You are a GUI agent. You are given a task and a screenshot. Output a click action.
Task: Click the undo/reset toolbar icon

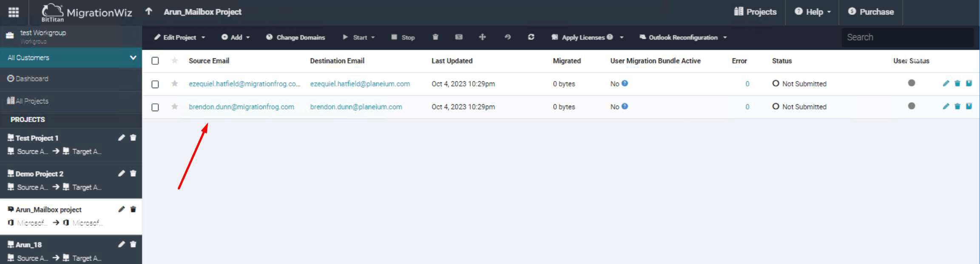pyautogui.click(x=508, y=37)
